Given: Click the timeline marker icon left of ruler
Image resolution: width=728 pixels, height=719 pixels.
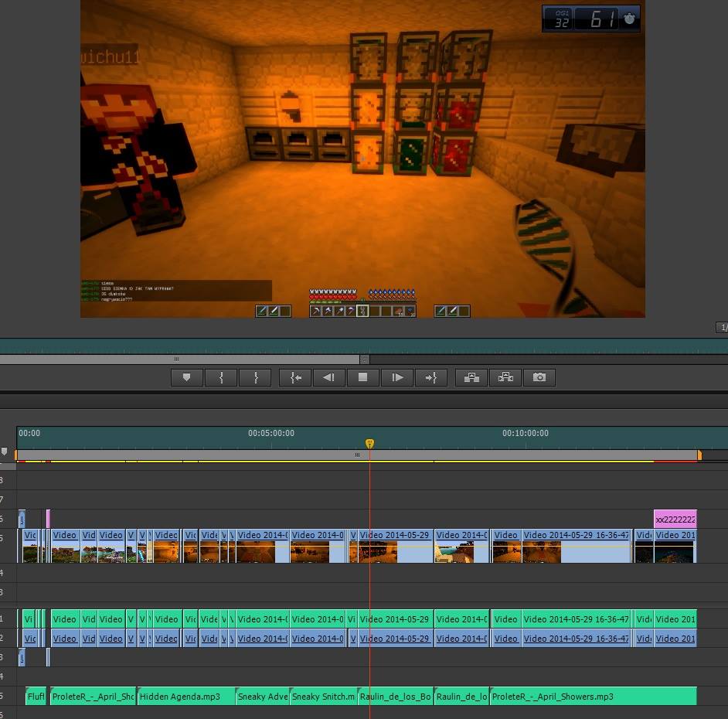Looking at the screenshot, I should (4, 451).
